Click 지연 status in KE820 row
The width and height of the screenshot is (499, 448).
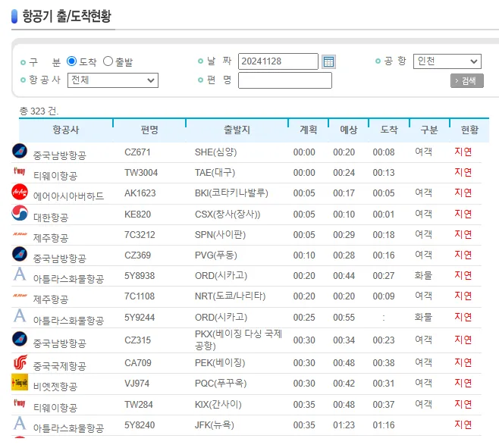click(x=463, y=214)
